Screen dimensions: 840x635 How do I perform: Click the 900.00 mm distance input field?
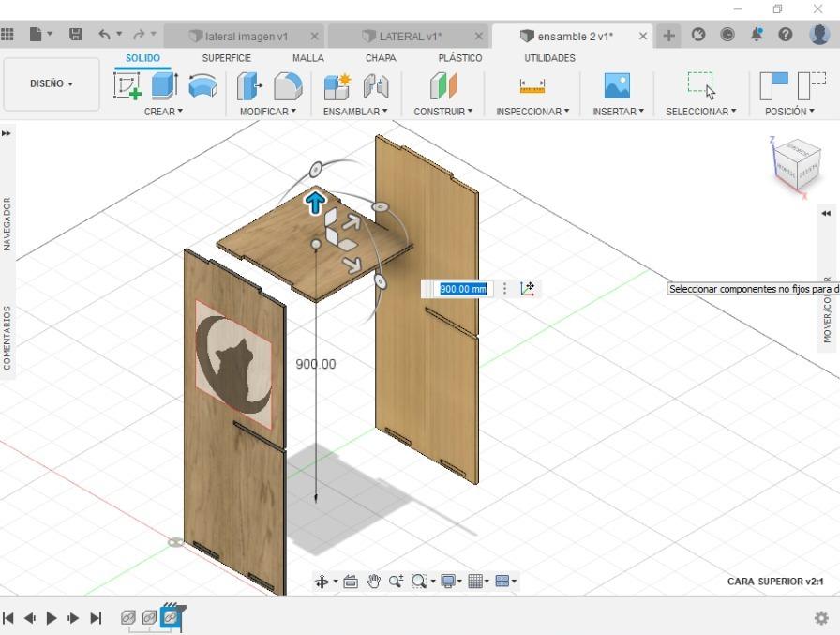[463, 289]
